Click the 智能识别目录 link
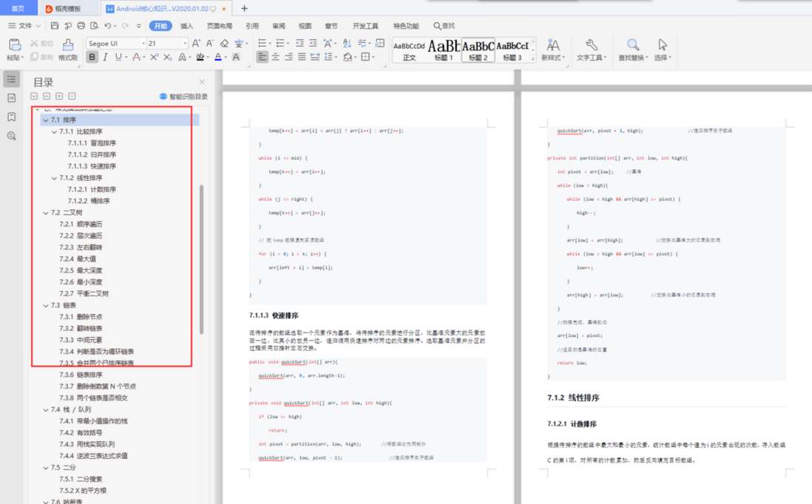812x504 pixels. pyautogui.click(x=184, y=96)
